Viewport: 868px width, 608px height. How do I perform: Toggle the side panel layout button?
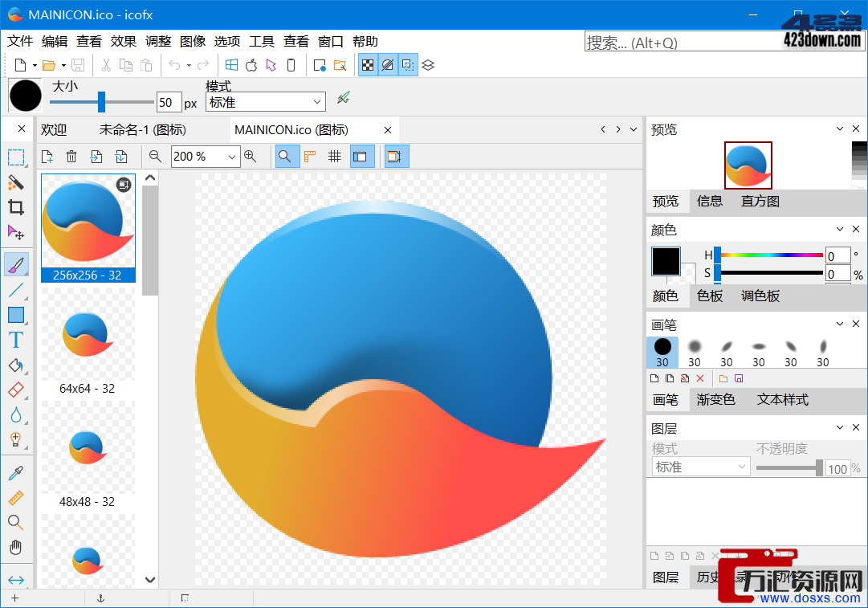click(361, 157)
